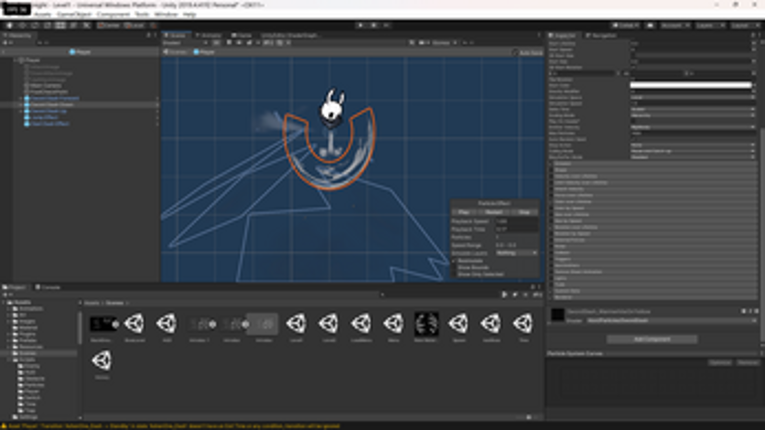Switch to the Game tab
Screen dimensions: 765x430
(242, 36)
